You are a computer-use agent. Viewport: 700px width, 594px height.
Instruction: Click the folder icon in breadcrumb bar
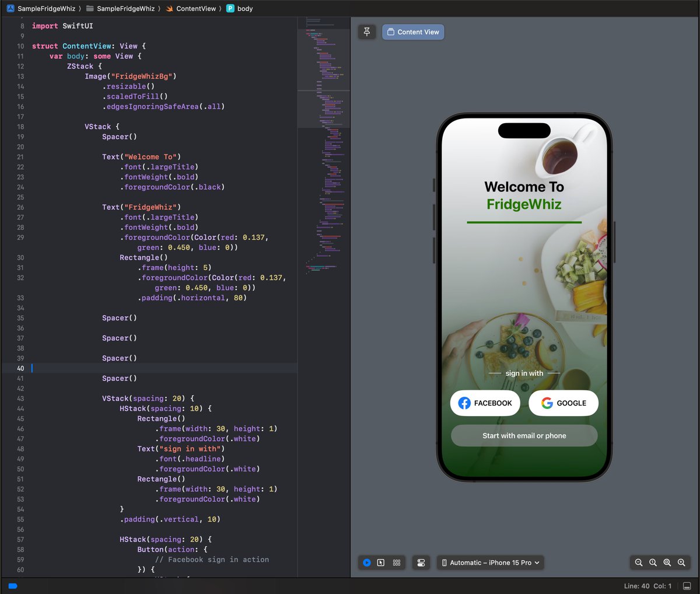(x=90, y=9)
